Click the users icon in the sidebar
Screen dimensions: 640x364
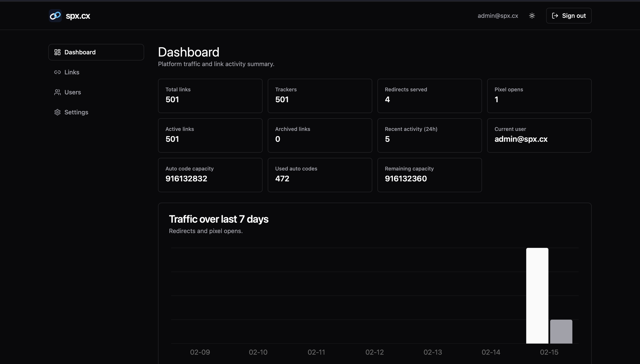coord(57,92)
